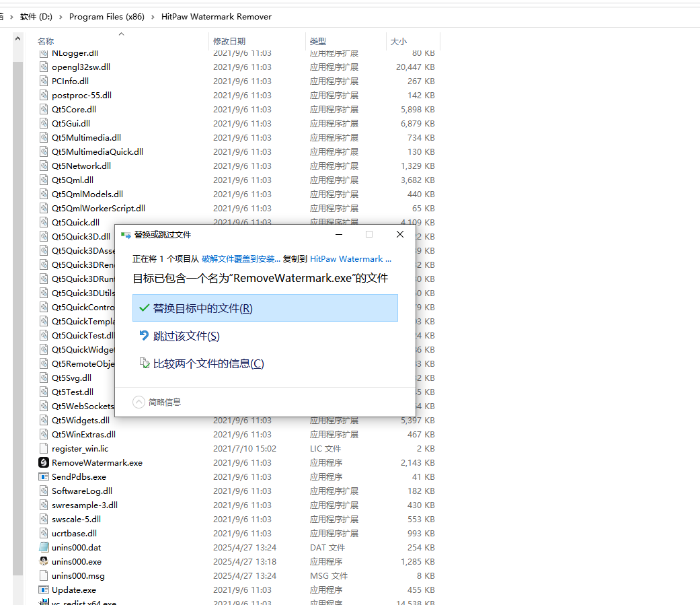Click date 2021/7/10 15:02
The height and width of the screenshot is (605, 700).
pyautogui.click(x=245, y=449)
